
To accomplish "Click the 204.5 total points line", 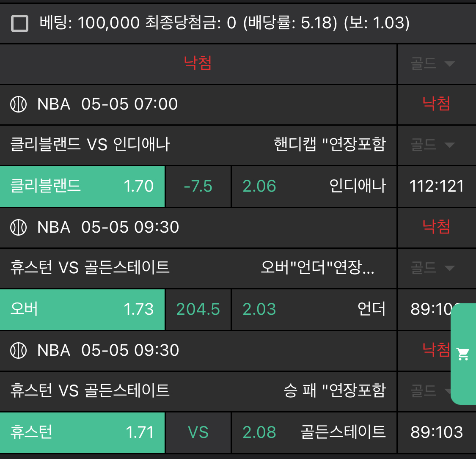I will [x=198, y=309].
